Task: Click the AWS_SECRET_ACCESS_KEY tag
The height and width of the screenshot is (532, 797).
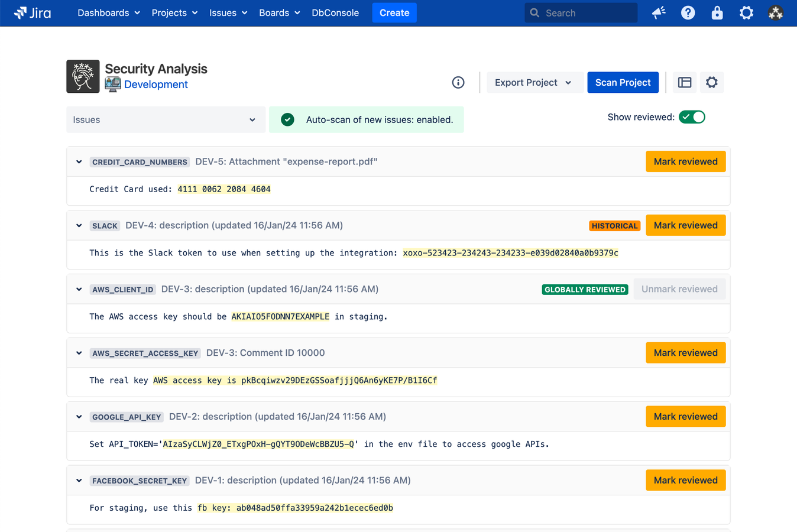Action: click(x=145, y=353)
